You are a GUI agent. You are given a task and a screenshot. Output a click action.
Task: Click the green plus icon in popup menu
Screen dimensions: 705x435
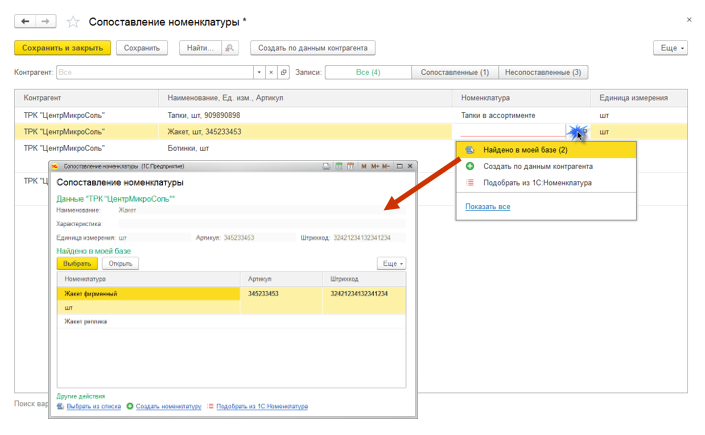(470, 166)
